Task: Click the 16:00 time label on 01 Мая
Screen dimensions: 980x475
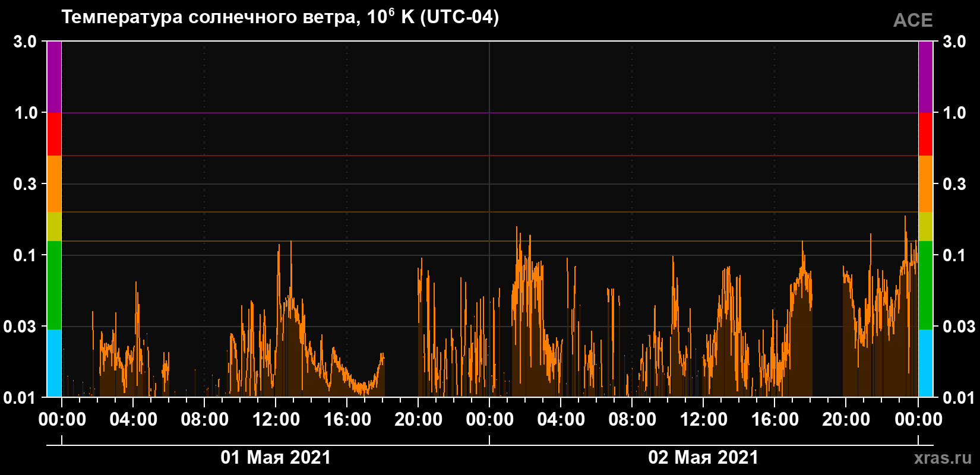Action: pyautogui.click(x=347, y=420)
